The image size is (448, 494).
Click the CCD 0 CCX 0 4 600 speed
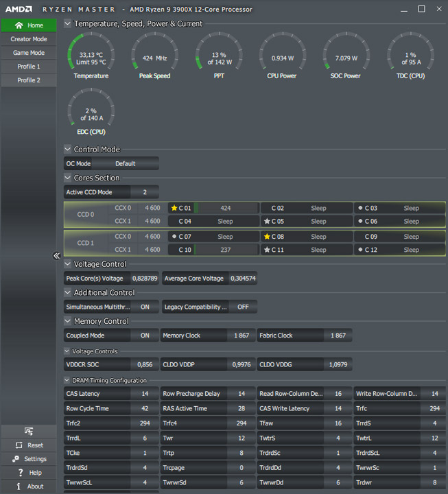tap(152, 209)
